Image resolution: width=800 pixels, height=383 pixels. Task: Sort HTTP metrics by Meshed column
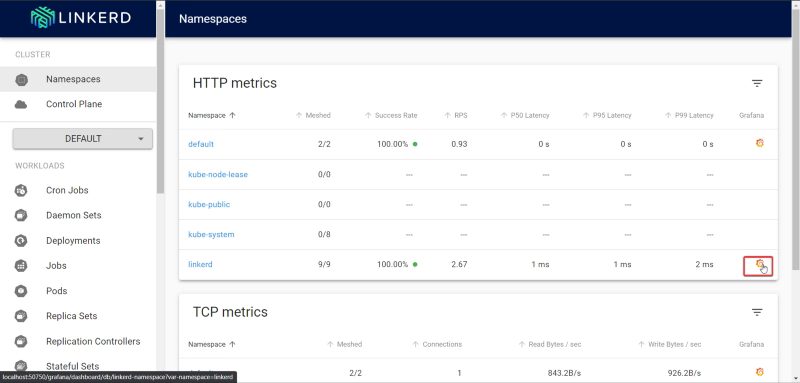pyautogui.click(x=313, y=115)
